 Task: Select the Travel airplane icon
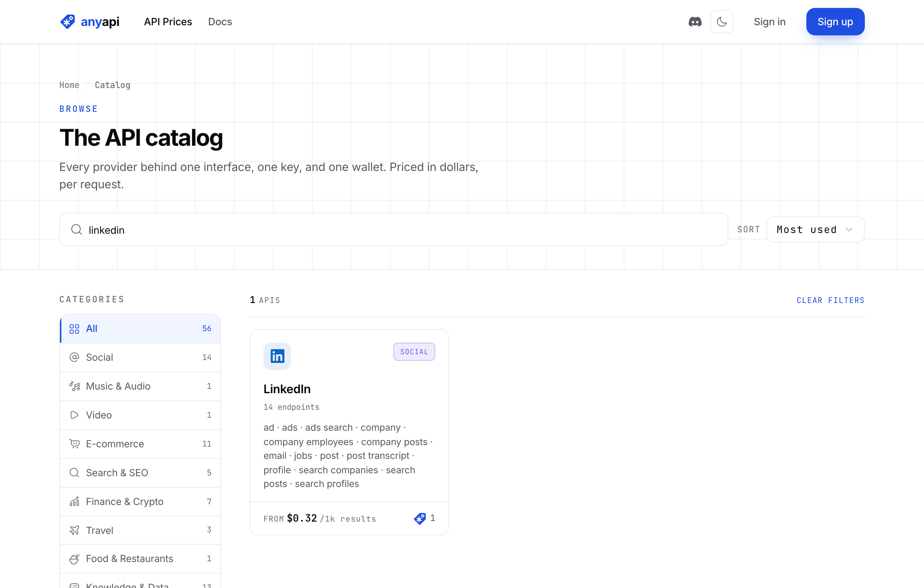74,531
